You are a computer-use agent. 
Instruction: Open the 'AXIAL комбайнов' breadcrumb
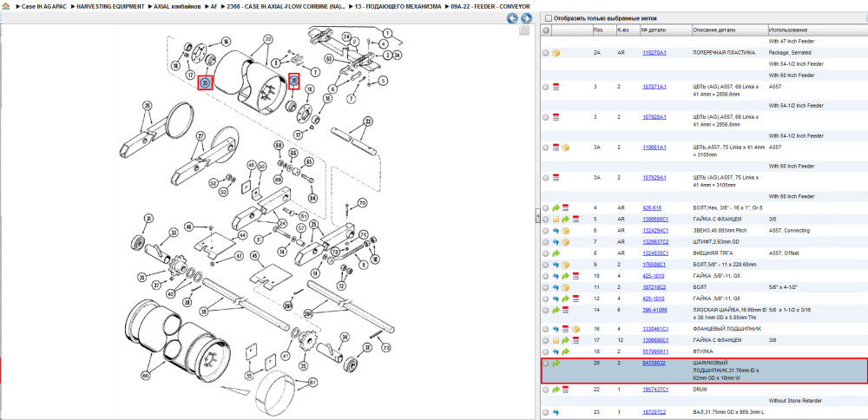click(x=177, y=7)
